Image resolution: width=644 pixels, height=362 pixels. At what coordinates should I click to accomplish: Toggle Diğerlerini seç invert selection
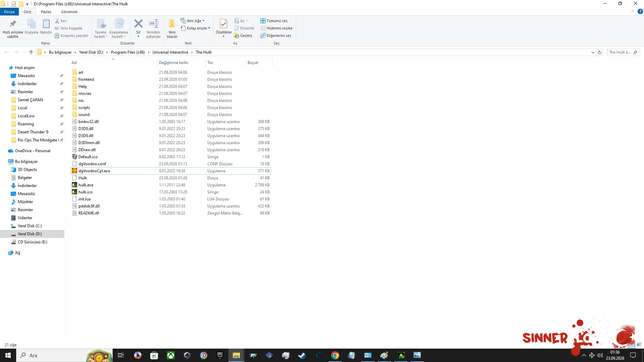276,36
